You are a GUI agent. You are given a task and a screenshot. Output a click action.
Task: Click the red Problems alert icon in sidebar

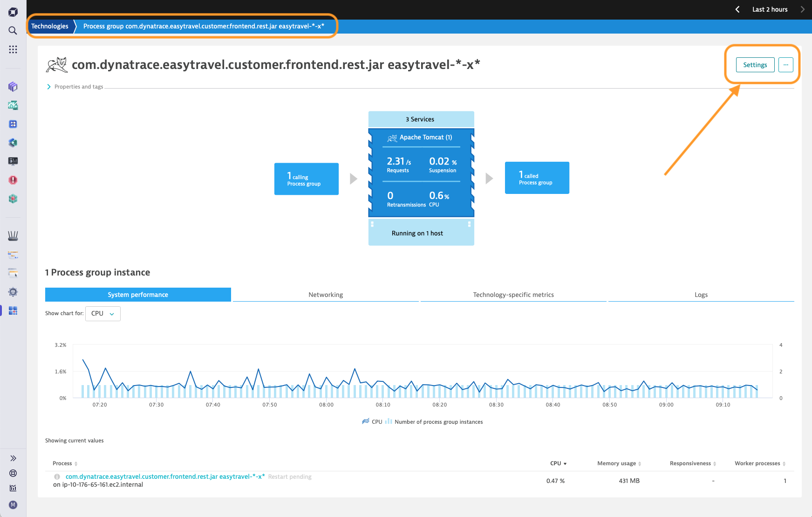[13, 179]
